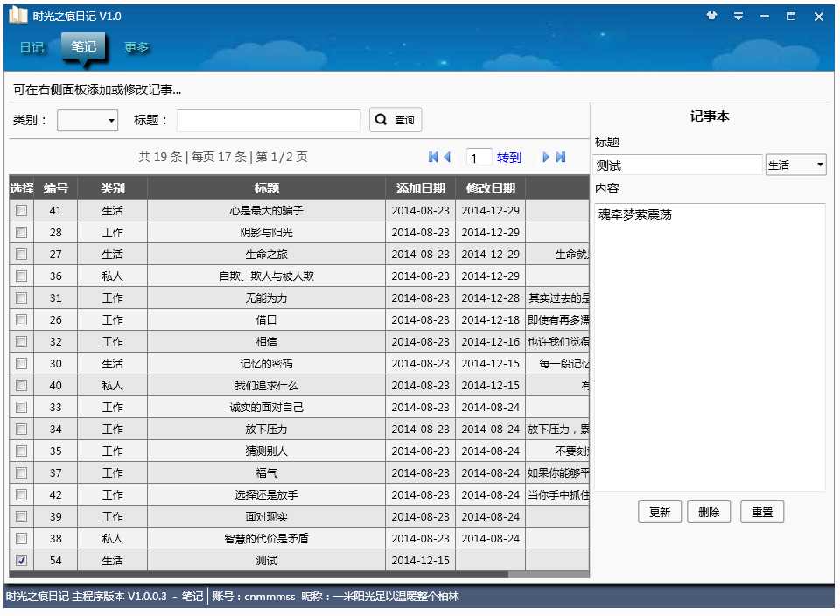840x616 pixels.
Task: Select the checkbox next to entry 27
Action: [x=21, y=254]
